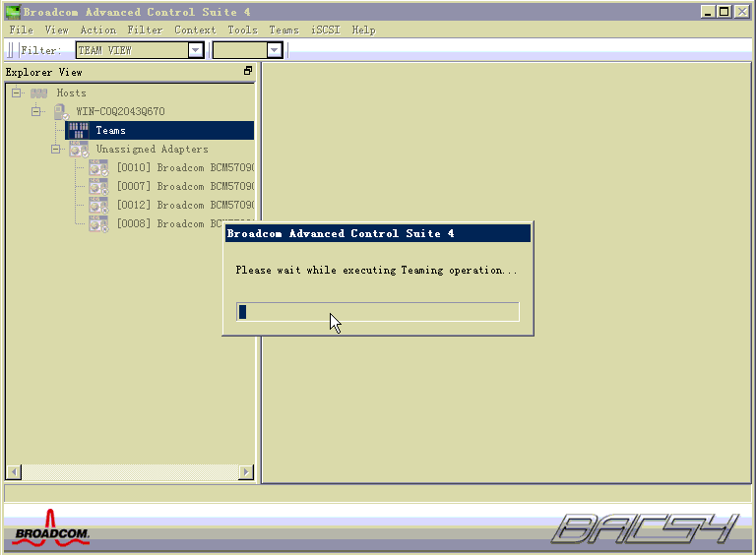Select adapter [0010] Broadcom BCM5709C

click(186, 168)
